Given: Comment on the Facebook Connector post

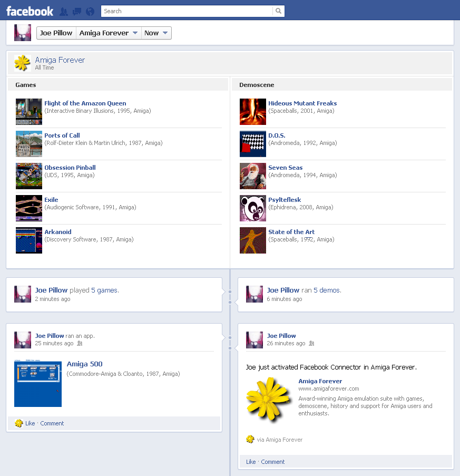Looking at the screenshot, I should click(273, 462).
